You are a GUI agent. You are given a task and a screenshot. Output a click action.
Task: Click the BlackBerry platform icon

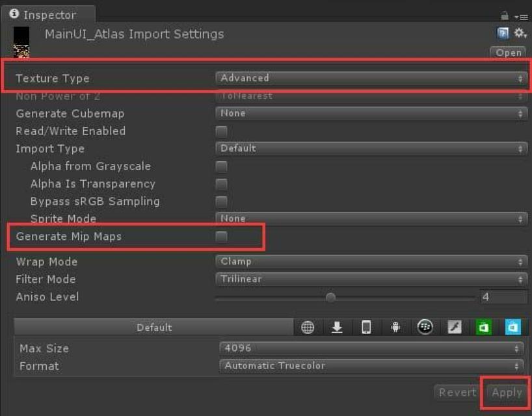[426, 328]
